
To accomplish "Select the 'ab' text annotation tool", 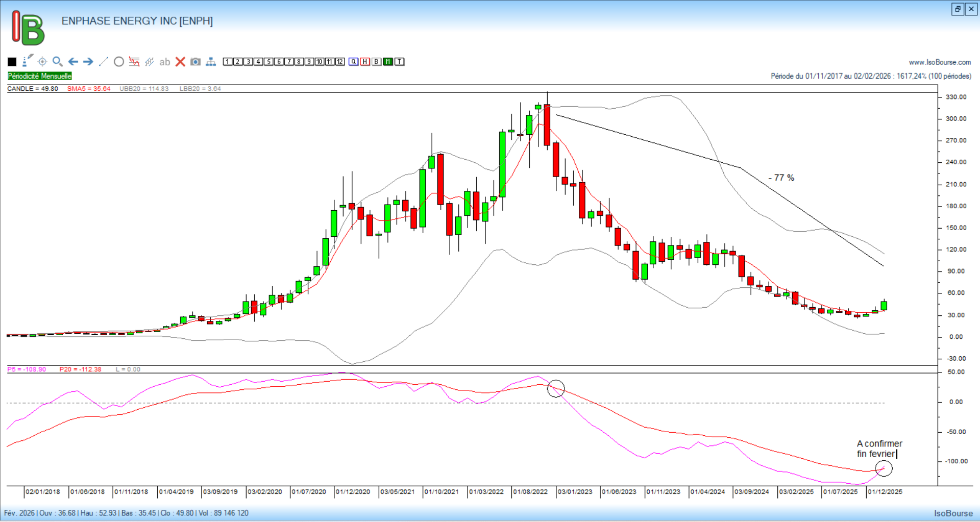I will [x=164, y=62].
